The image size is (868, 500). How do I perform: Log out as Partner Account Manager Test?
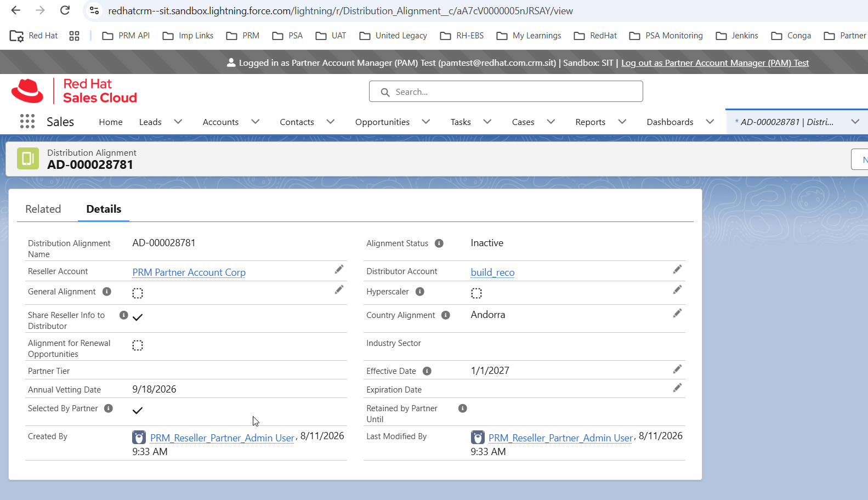(715, 63)
